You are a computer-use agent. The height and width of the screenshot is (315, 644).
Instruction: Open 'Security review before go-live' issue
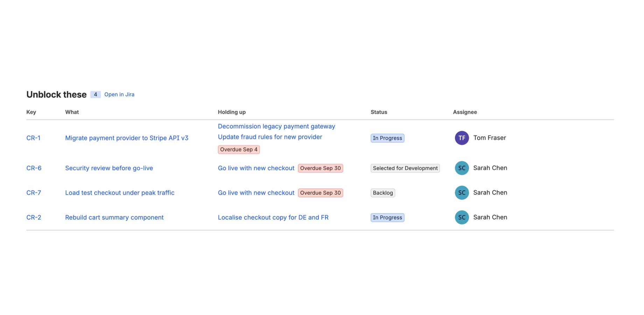pos(109,168)
